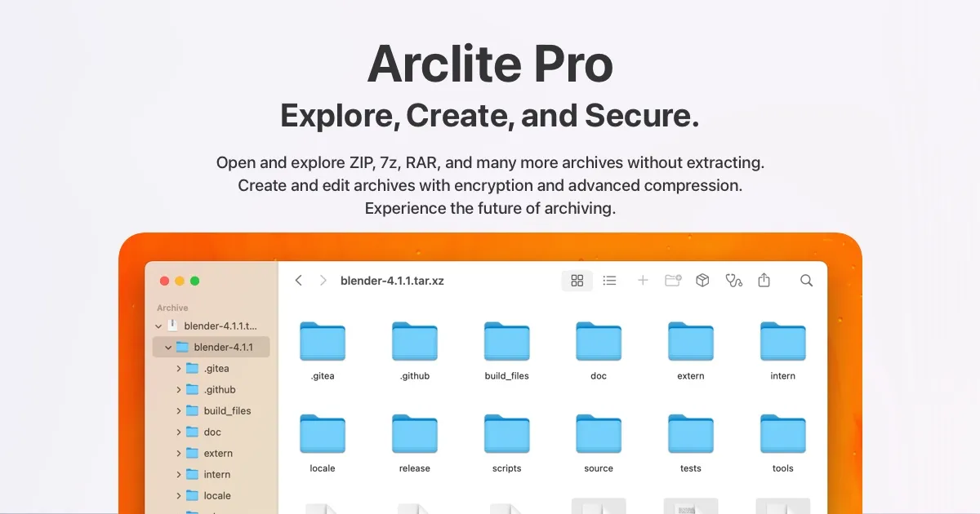Add files using the plus icon
This screenshot has width=980, height=514.
(x=642, y=280)
